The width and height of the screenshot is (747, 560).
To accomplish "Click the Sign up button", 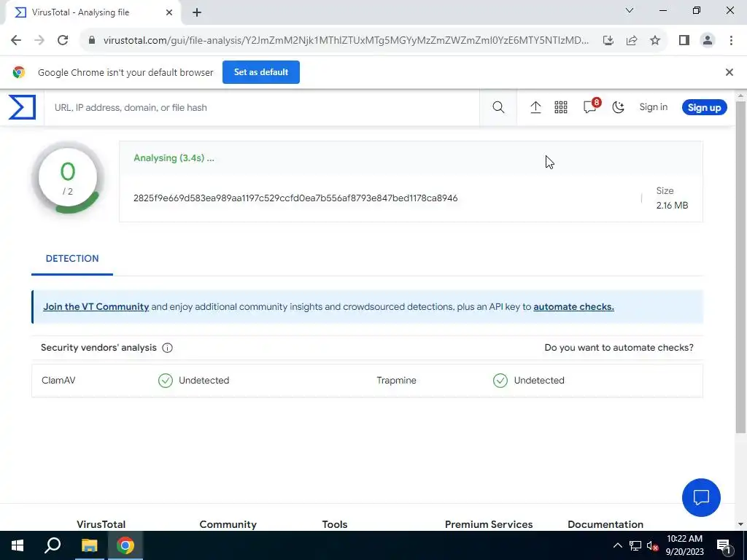I will pyautogui.click(x=704, y=107).
